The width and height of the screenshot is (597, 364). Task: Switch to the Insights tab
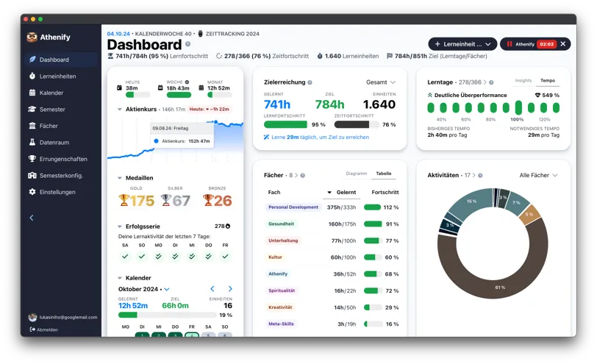(x=523, y=81)
